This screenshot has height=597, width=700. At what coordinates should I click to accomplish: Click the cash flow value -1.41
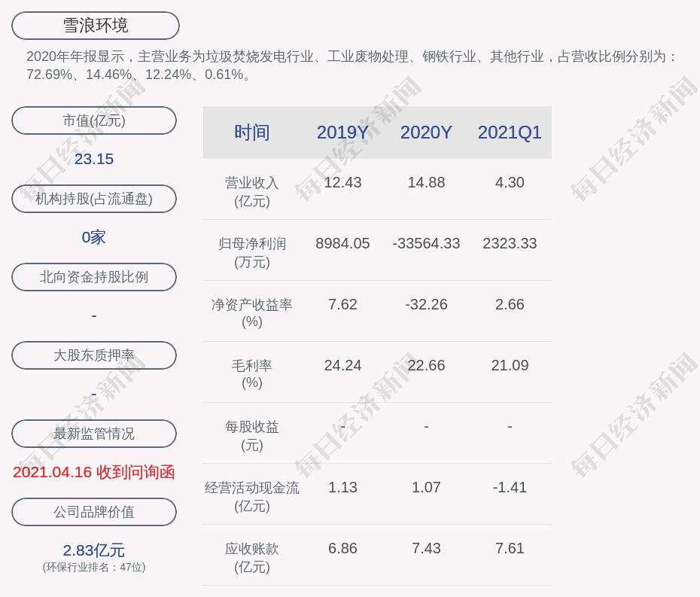click(x=510, y=488)
